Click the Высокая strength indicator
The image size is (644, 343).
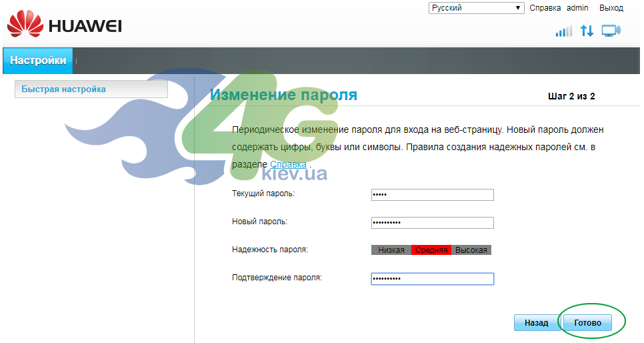[471, 250]
